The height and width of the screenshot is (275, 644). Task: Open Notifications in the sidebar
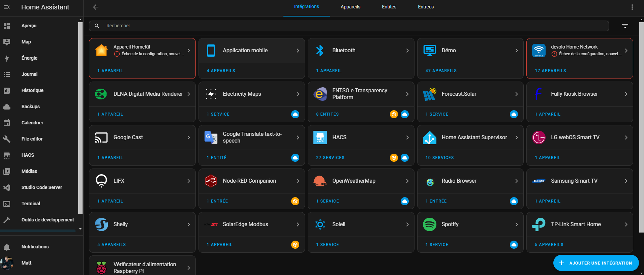click(x=41, y=247)
